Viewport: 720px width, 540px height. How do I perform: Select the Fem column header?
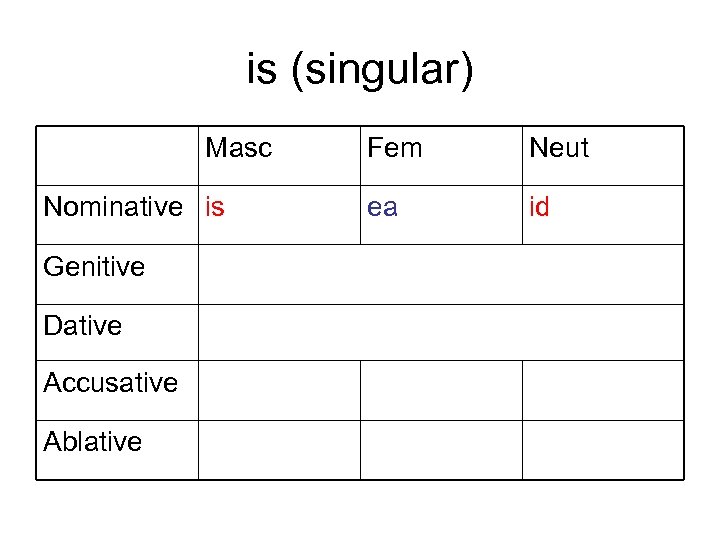pyautogui.click(x=395, y=149)
